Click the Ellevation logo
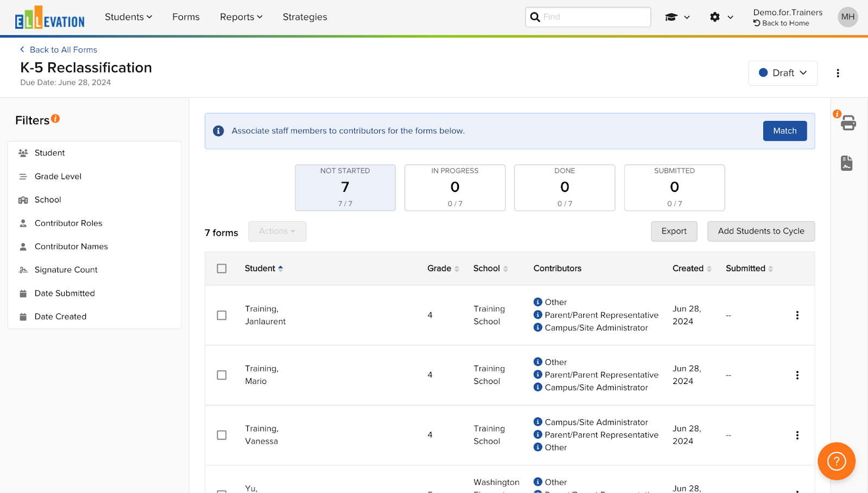Image resolution: width=868 pixels, height=493 pixels. click(x=50, y=17)
